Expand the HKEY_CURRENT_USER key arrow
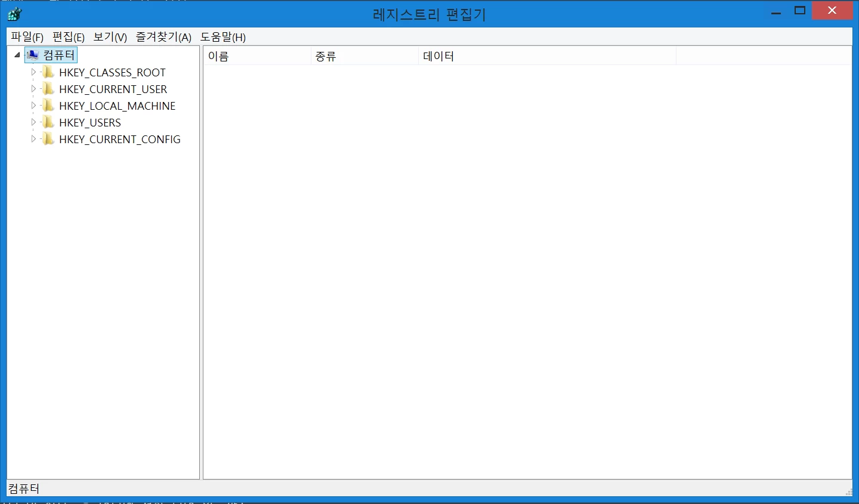Viewport: 859px width, 504px height. (x=33, y=89)
